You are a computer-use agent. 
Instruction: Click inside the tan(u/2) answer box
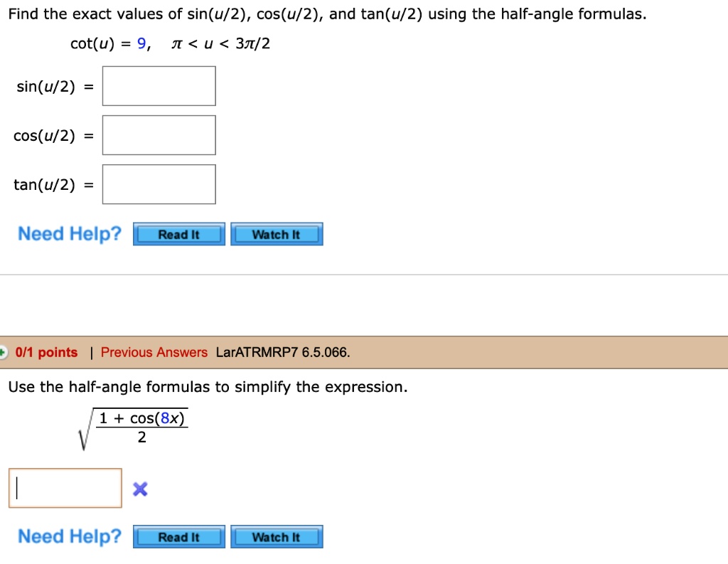[159, 183]
